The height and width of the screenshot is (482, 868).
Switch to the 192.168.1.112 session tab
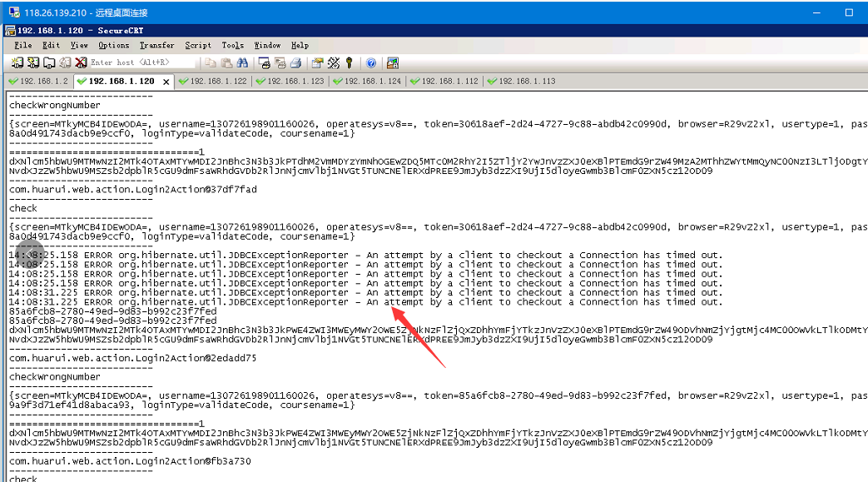(444, 81)
